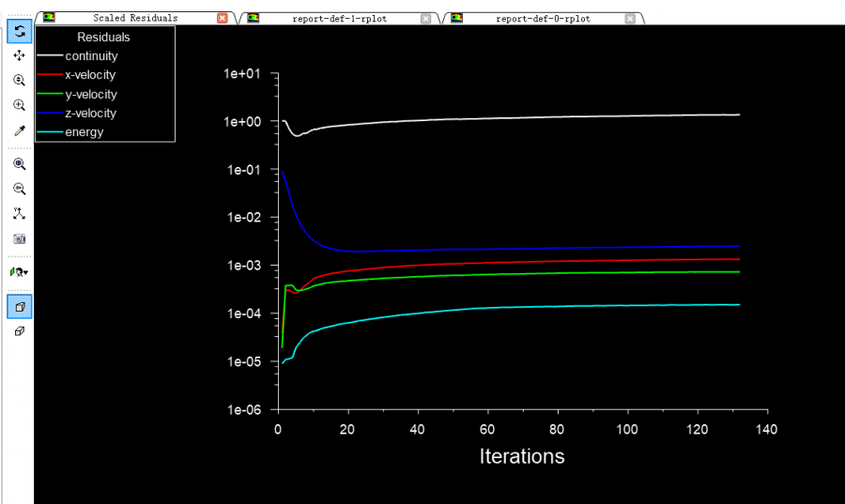The width and height of the screenshot is (845, 504).
Task: Pick the Probe (eyedropper) tool
Action: [19, 130]
